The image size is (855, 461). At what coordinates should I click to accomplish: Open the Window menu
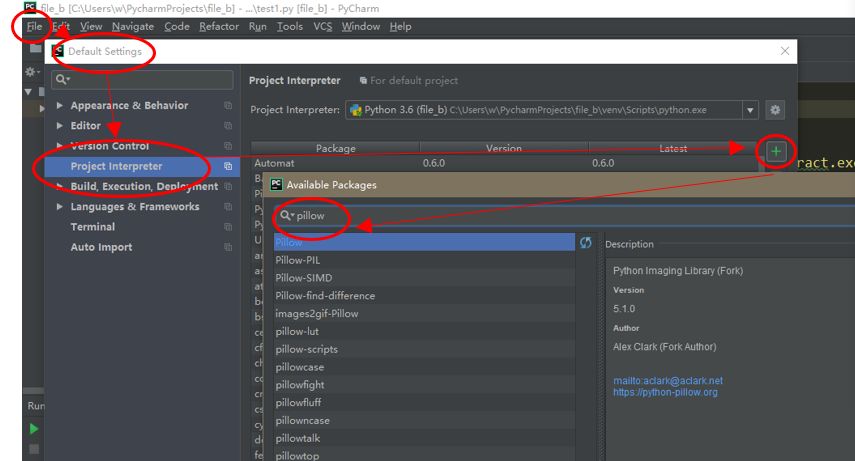tap(360, 26)
